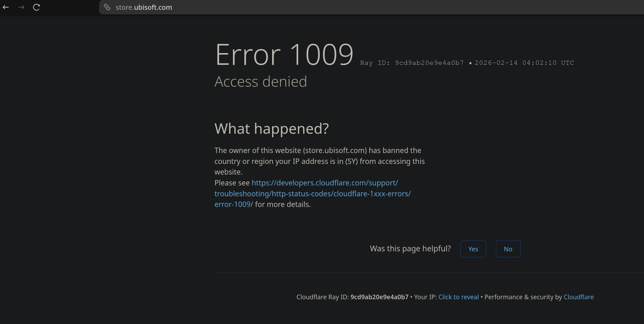Screen dimensions: 644x324
Task: Click the bold Ray ID in footer
Action: 379,297
